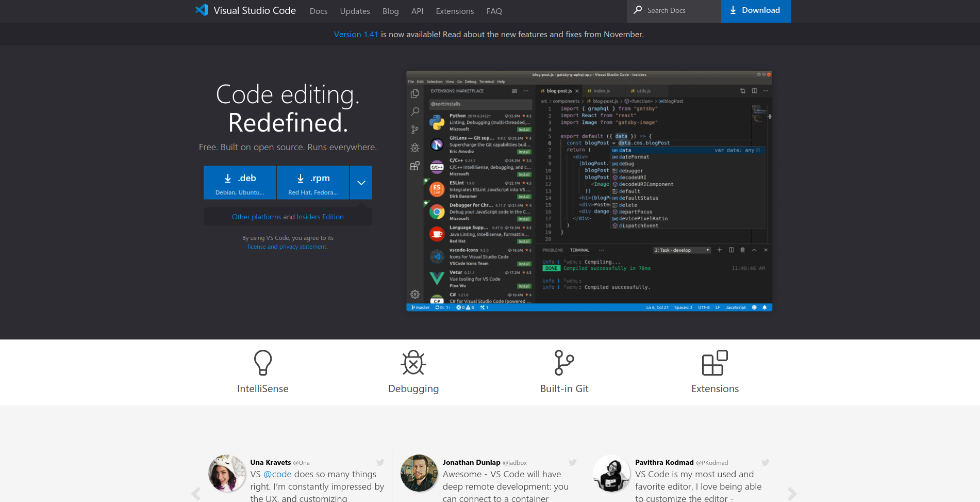
Task: Download the .rpm package
Action: 313,183
